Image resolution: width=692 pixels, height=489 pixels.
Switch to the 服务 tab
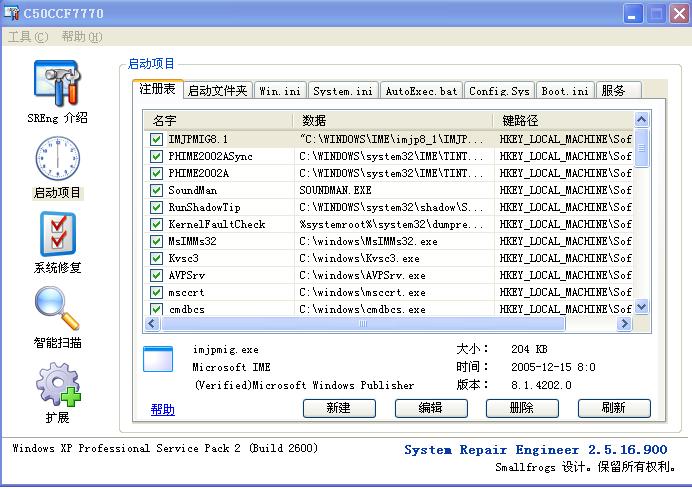(x=613, y=91)
